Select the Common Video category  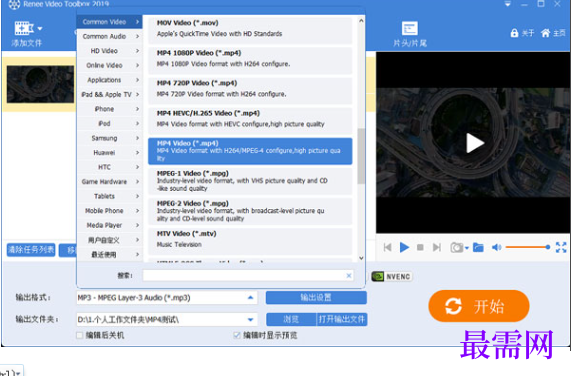[109, 22]
